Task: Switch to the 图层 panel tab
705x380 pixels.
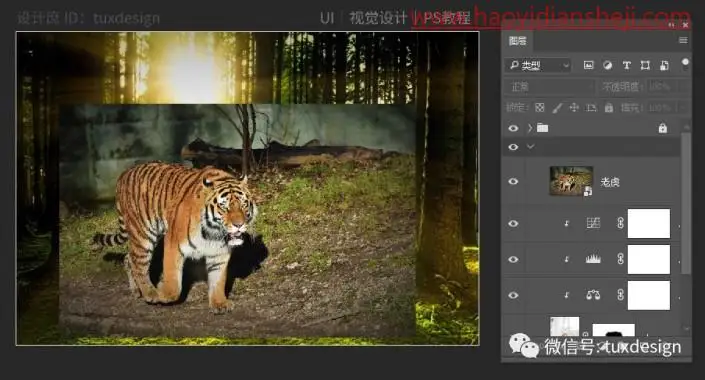Action: pos(518,41)
